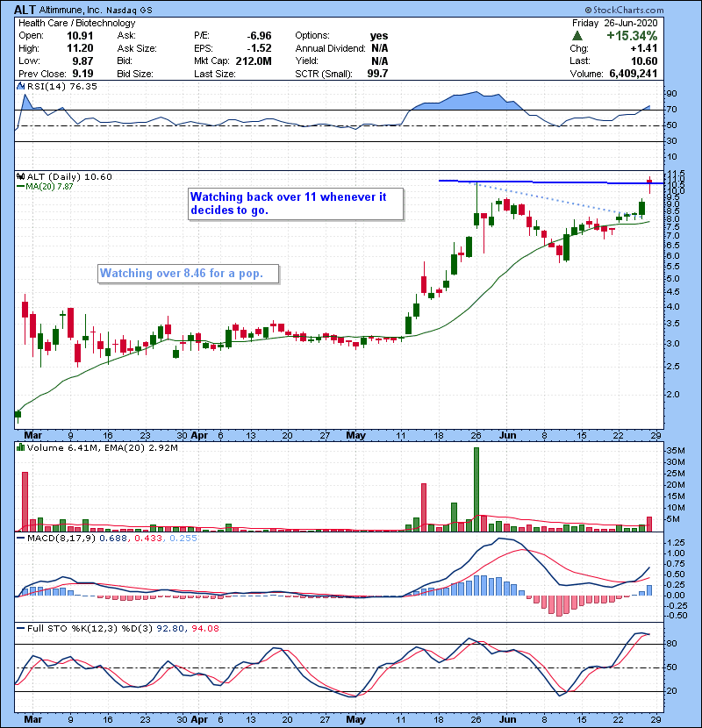Screen dimensions: 702x728
Task: Click the Annual Dividend label
Action: (330, 48)
